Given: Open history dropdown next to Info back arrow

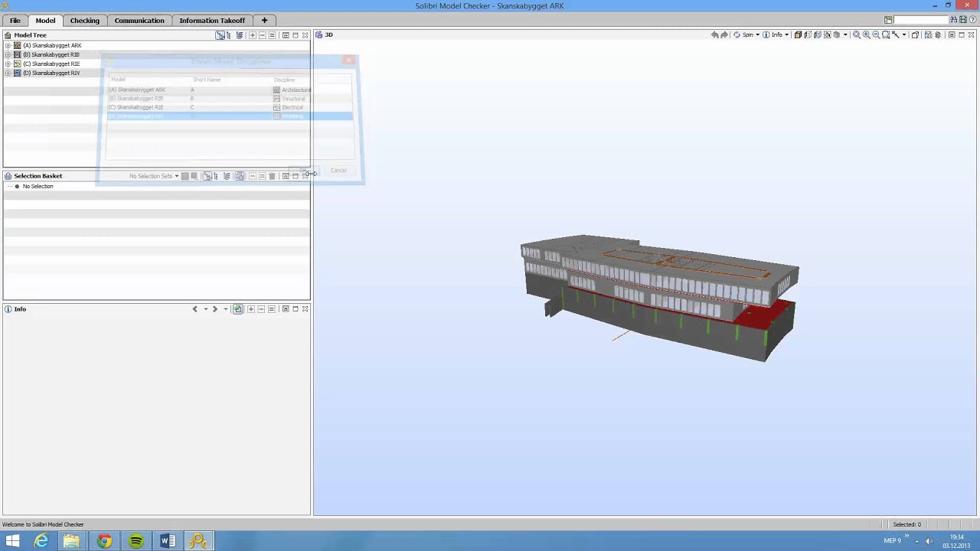Looking at the screenshot, I should 205,309.
